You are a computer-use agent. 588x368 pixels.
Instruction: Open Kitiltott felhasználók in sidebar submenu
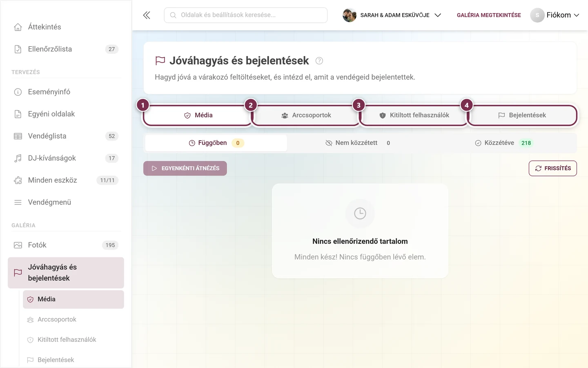coord(73,340)
